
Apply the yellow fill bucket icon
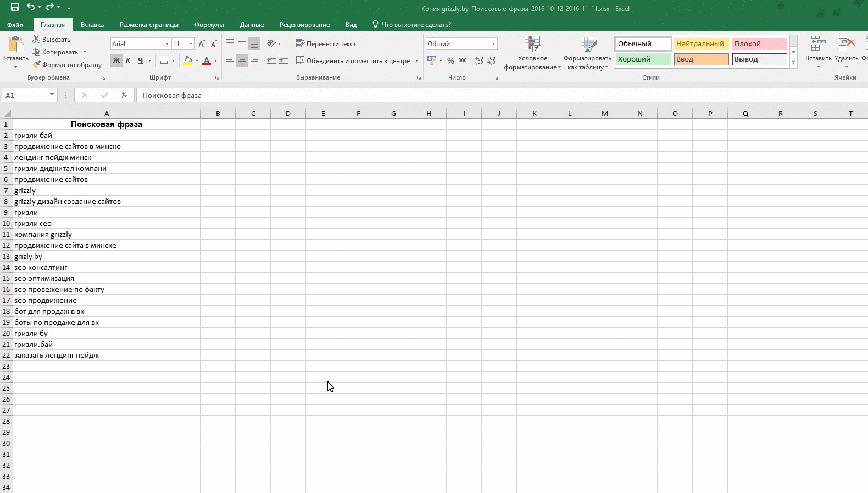tap(188, 60)
